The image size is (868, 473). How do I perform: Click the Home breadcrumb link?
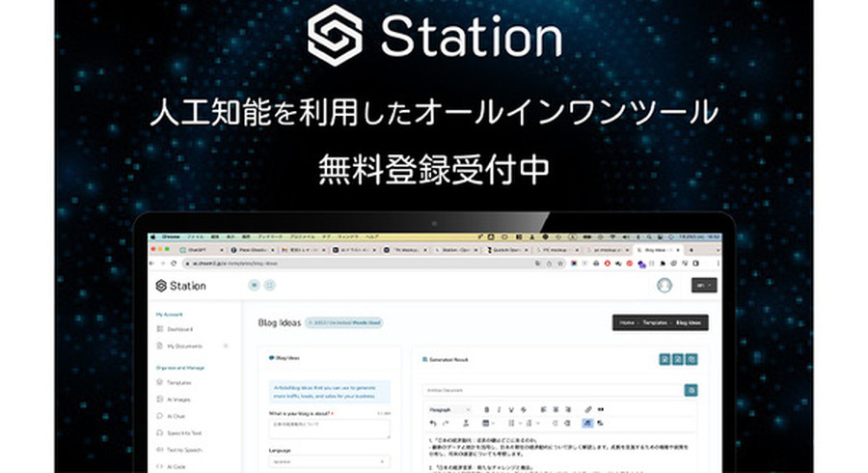tap(627, 322)
